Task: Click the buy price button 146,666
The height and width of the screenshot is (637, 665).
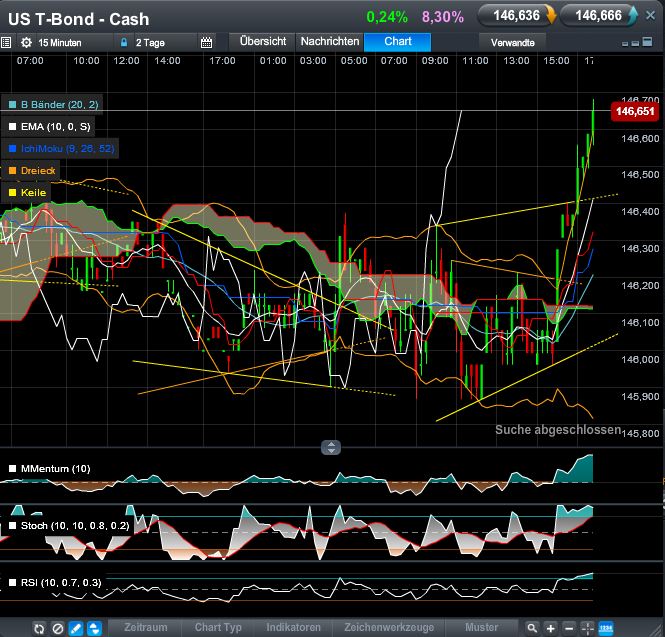Action: (x=598, y=16)
